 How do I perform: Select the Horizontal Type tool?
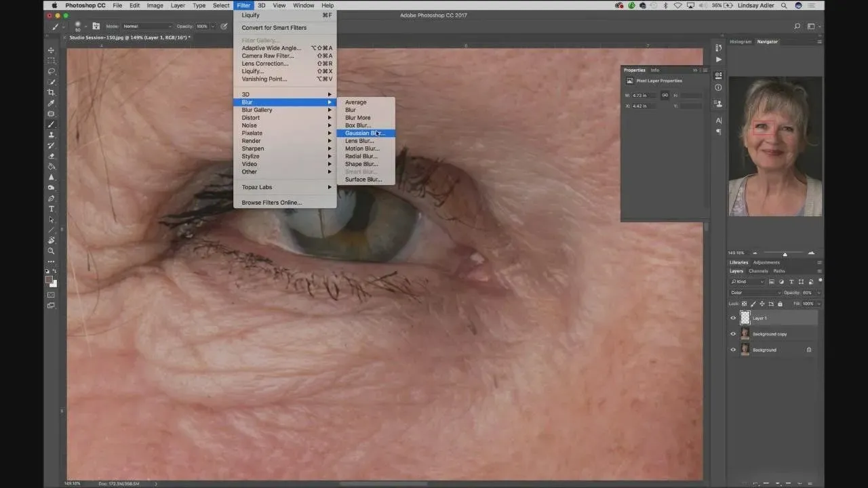pyautogui.click(x=51, y=209)
